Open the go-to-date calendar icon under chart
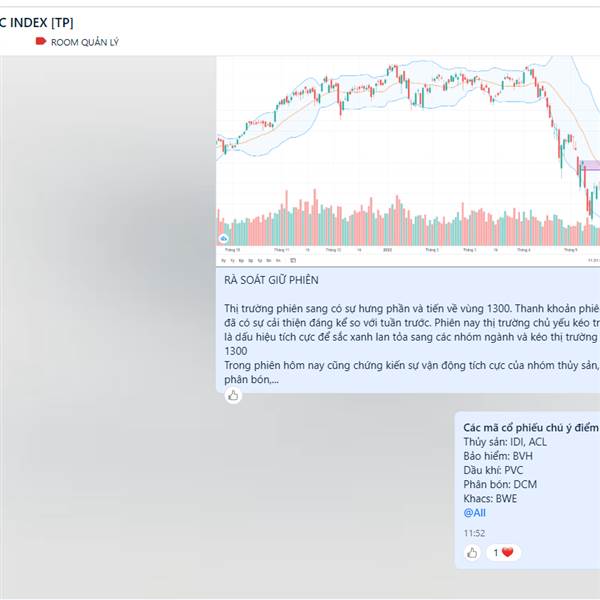This screenshot has height=600, width=600. (293, 260)
